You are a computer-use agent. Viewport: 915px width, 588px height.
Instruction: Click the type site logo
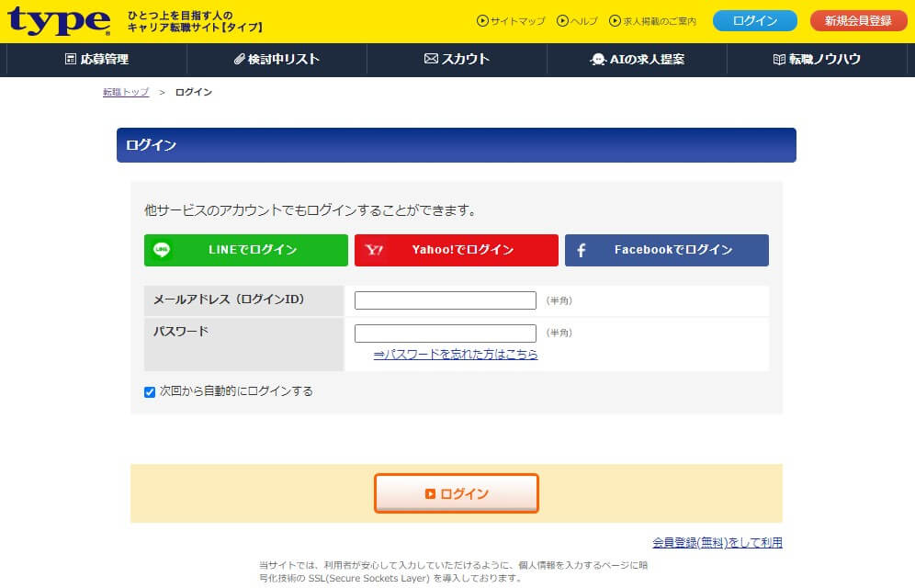coord(59,21)
